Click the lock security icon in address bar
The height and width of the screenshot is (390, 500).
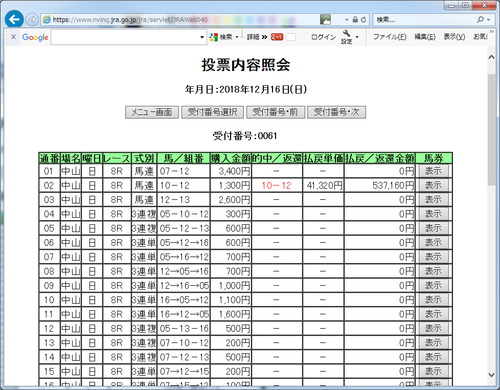(x=355, y=20)
